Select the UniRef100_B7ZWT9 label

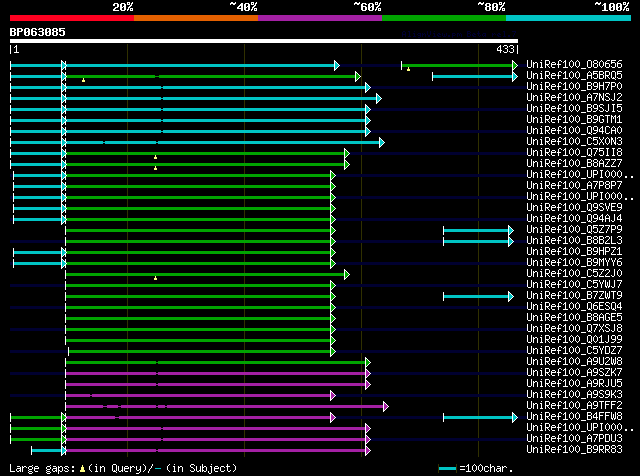(x=574, y=295)
